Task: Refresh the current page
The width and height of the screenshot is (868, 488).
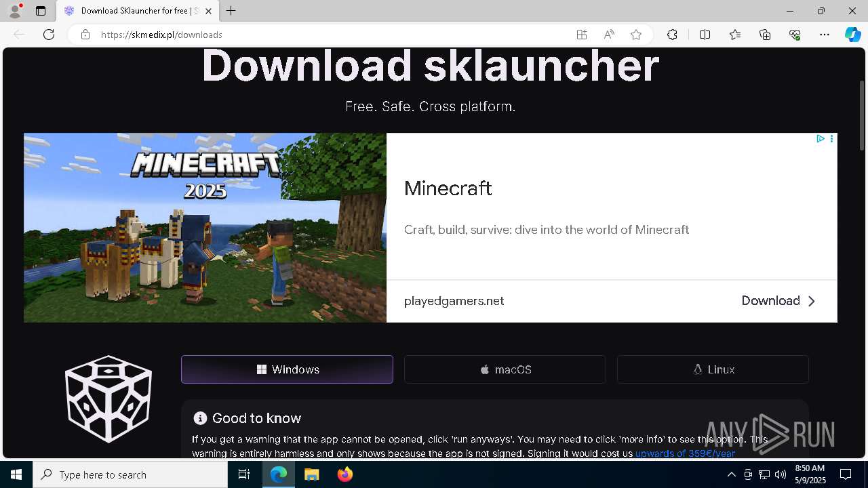Action: [49, 35]
